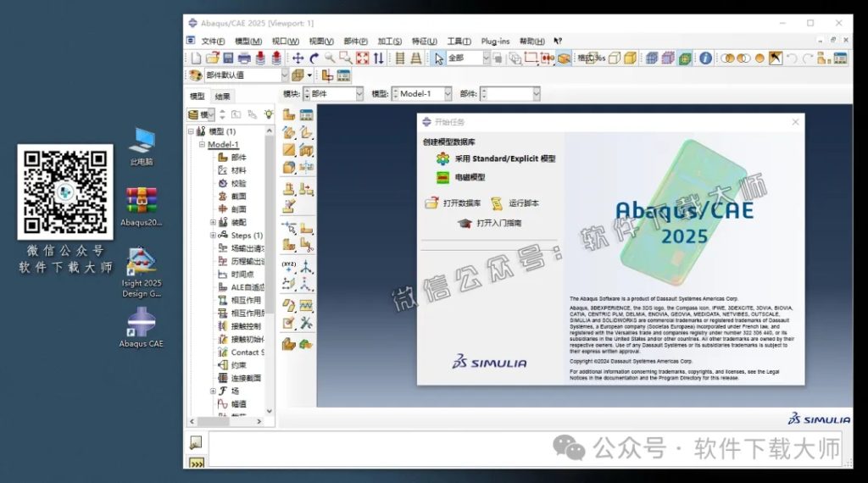Open the 部件默认值 color-code dropdown
Viewport: 868px width, 483px height.
247,75
